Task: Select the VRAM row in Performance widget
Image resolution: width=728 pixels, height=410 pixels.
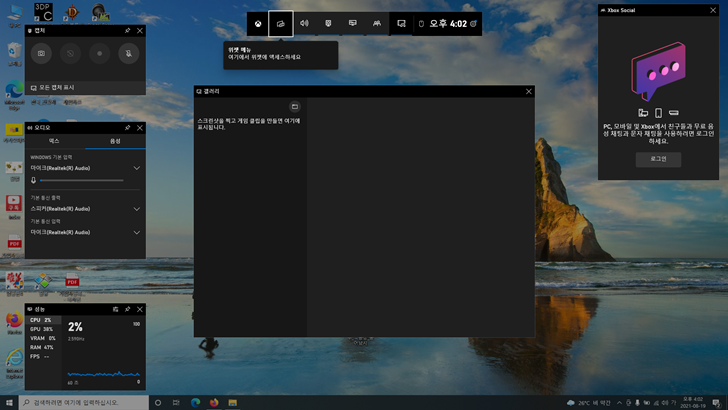Action: (x=43, y=338)
